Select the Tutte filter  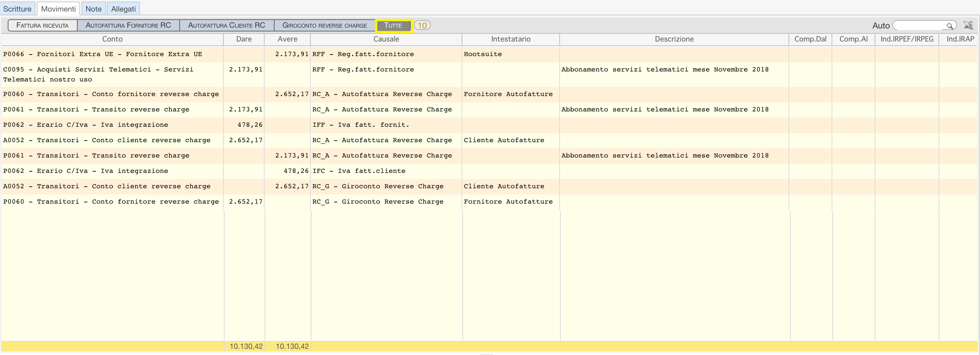click(x=393, y=25)
